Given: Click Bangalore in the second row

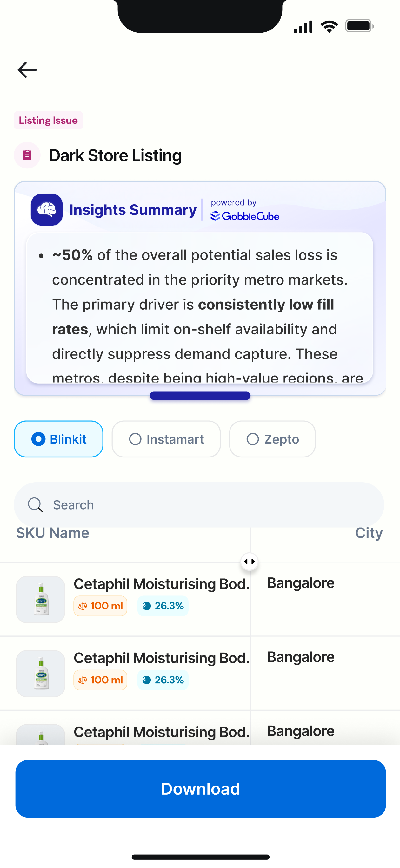Looking at the screenshot, I should click(x=301, y=657).
